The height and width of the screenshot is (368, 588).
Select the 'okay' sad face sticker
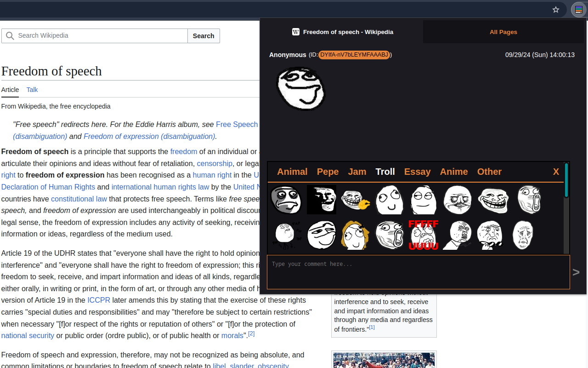[523, 235]
